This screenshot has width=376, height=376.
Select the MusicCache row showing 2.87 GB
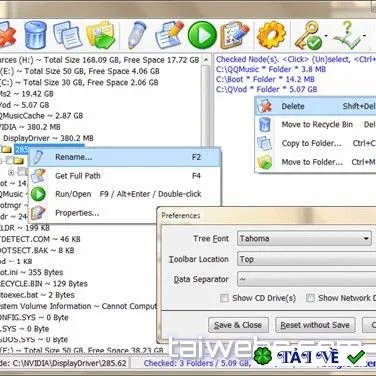(41, 116)
